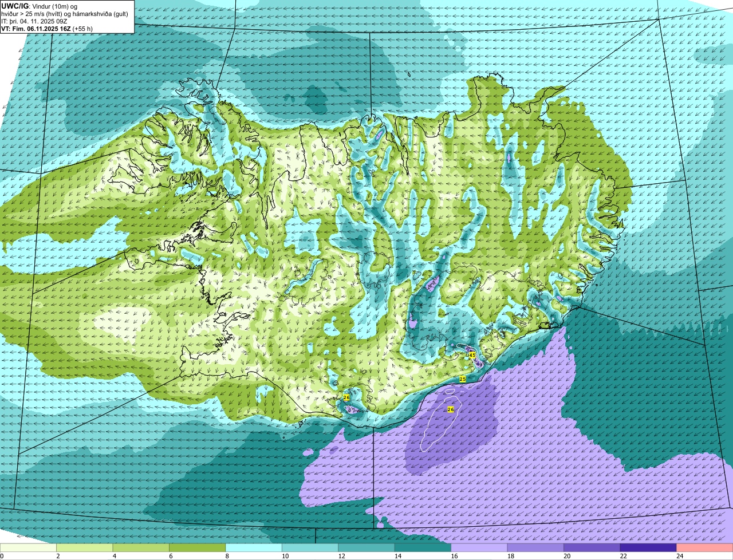Viewport: 733px width, 560px height.
Task: Click the '24' tick label on the legend
Action: tap(679, 556)
